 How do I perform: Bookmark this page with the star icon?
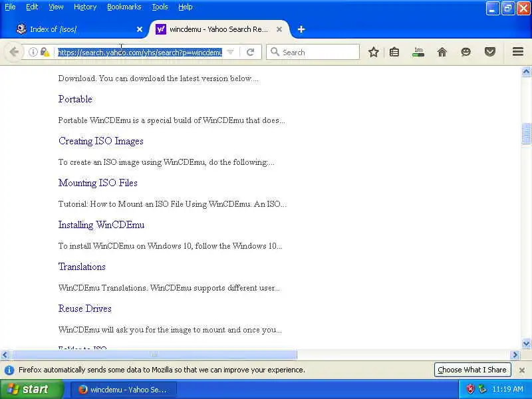coord(374,52)
